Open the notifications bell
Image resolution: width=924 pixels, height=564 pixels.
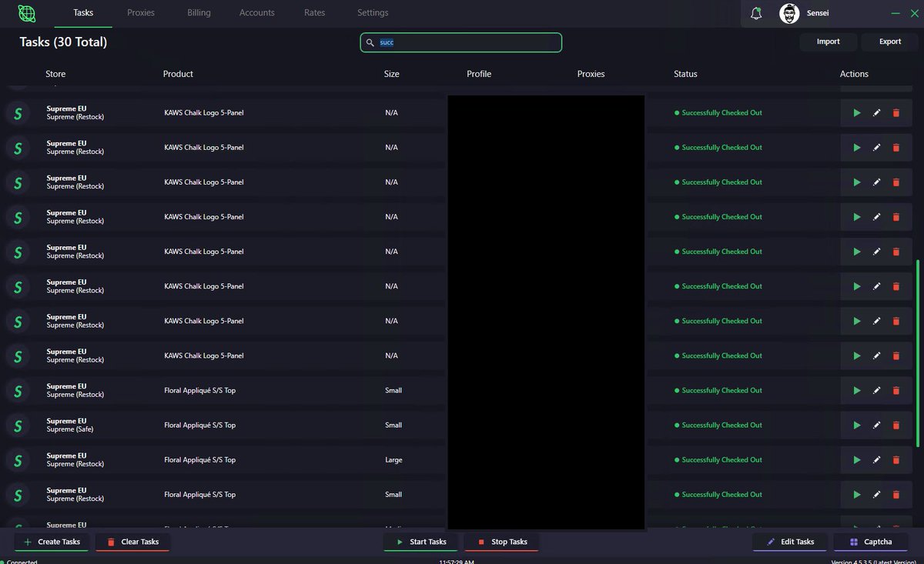click(x=756, y=13)
